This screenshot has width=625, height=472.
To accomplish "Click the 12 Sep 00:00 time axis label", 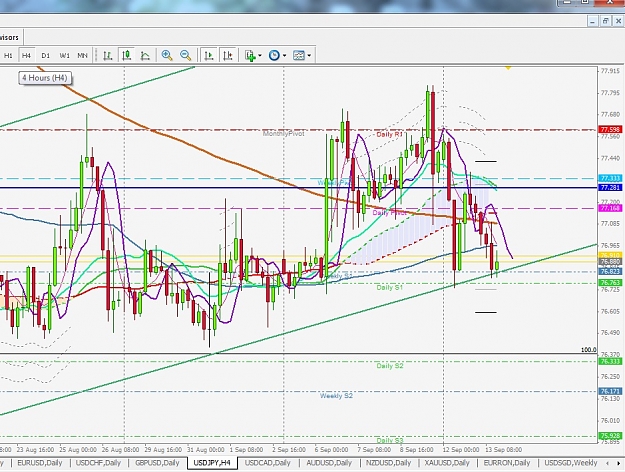I will tap(461, 450).
